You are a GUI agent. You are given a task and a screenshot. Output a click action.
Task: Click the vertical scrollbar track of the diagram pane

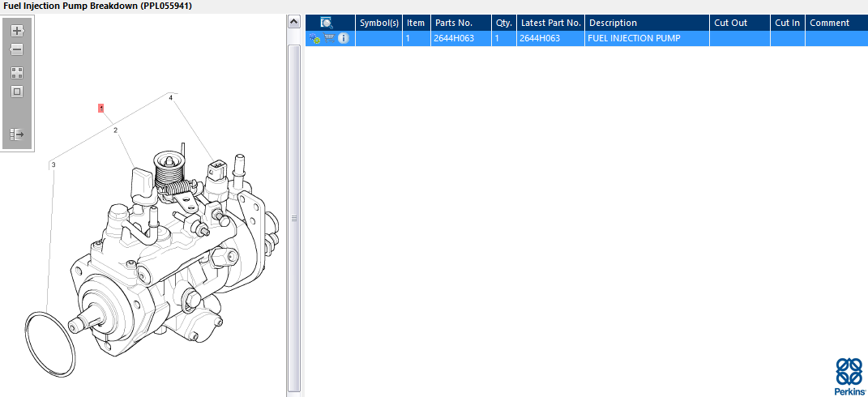pos(294,217)
